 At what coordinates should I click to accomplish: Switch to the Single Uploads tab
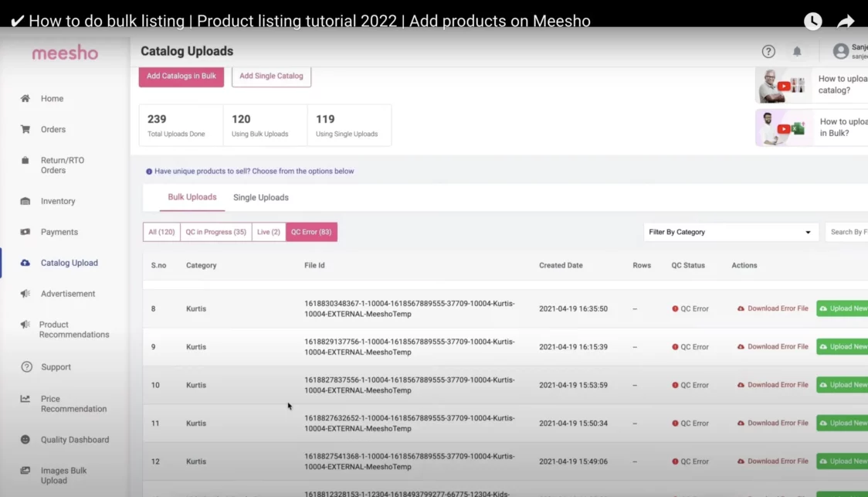[261, 197]
